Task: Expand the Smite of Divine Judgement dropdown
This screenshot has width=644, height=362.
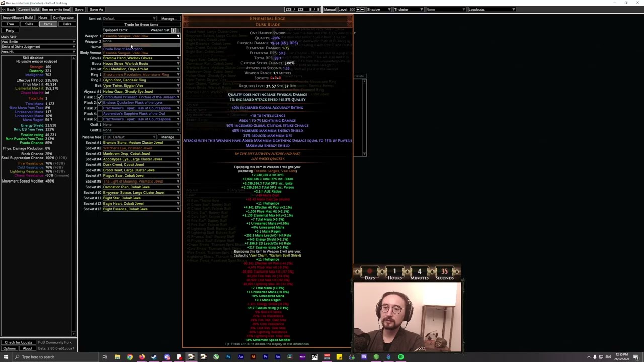Action: (39, 47)
